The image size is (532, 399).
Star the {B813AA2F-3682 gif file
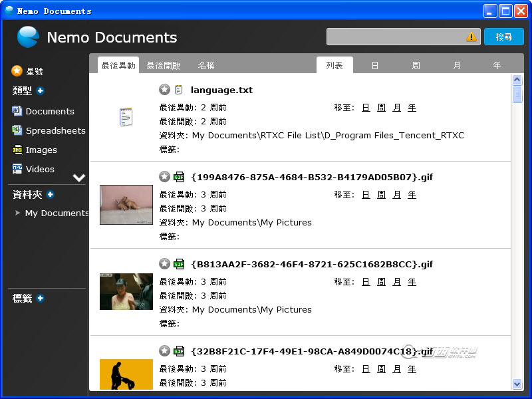[164, 263]
